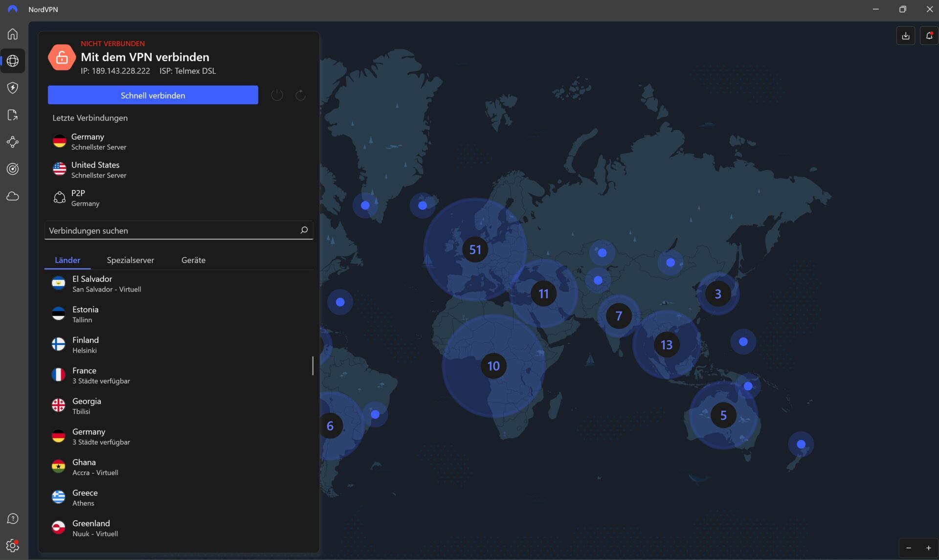Screen dimensions: 939x560
Task: Click the download updates icon
Action: 905,36
